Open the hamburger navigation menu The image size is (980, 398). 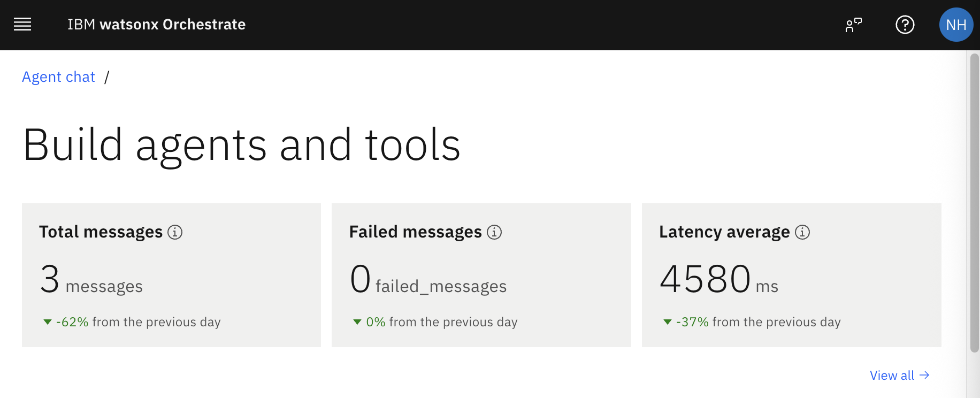[22, 25]
